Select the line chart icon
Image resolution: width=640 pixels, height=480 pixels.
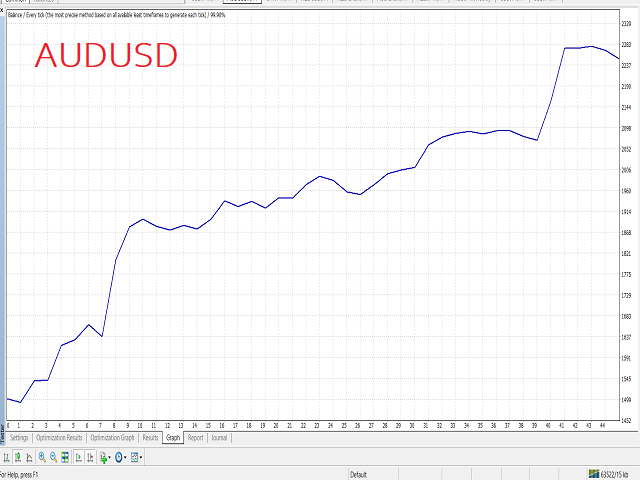(29, 457)
